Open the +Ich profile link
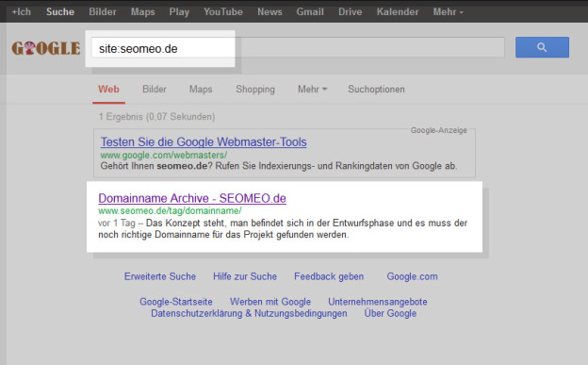 point(22,11)
